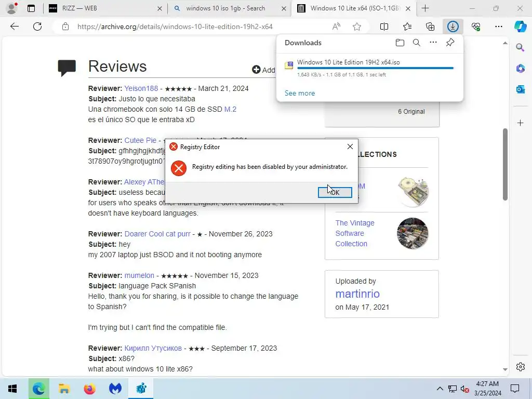Open Browser essentials heart icon
This screenshot has width=532, height=399.
[x=476, y=26]
